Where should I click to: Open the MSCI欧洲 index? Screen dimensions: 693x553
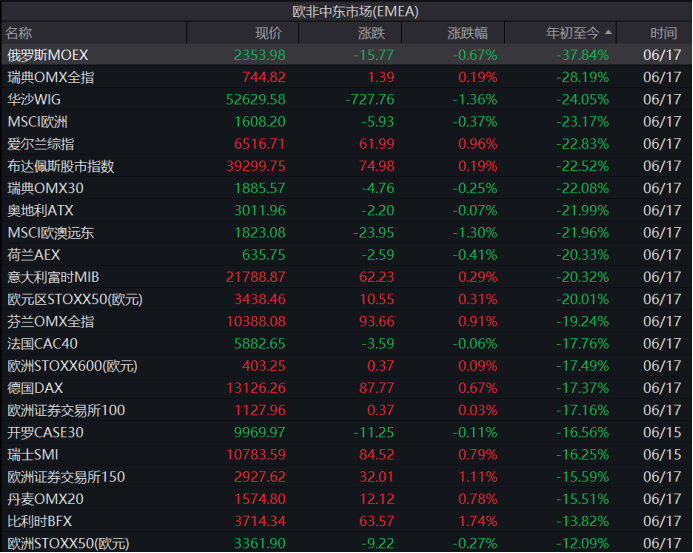point(38,121)
